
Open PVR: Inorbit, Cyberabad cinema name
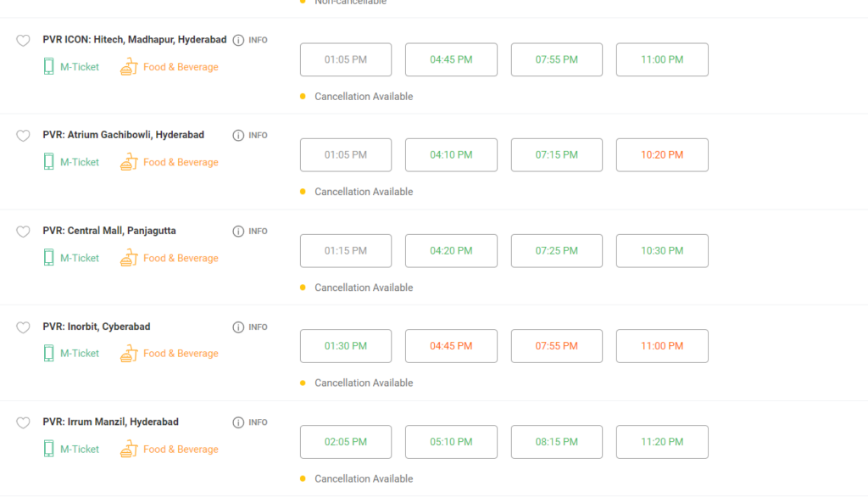(97, 327)
